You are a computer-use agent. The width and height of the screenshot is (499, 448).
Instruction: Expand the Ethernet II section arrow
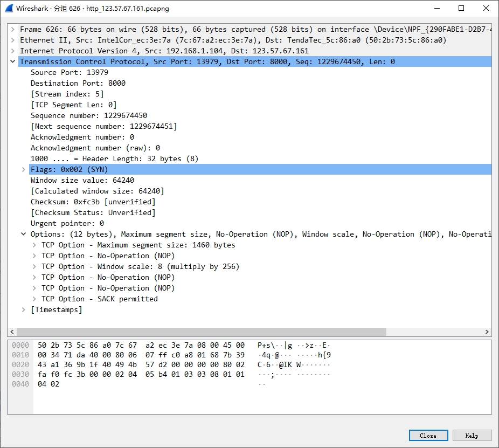coord(13,40)
